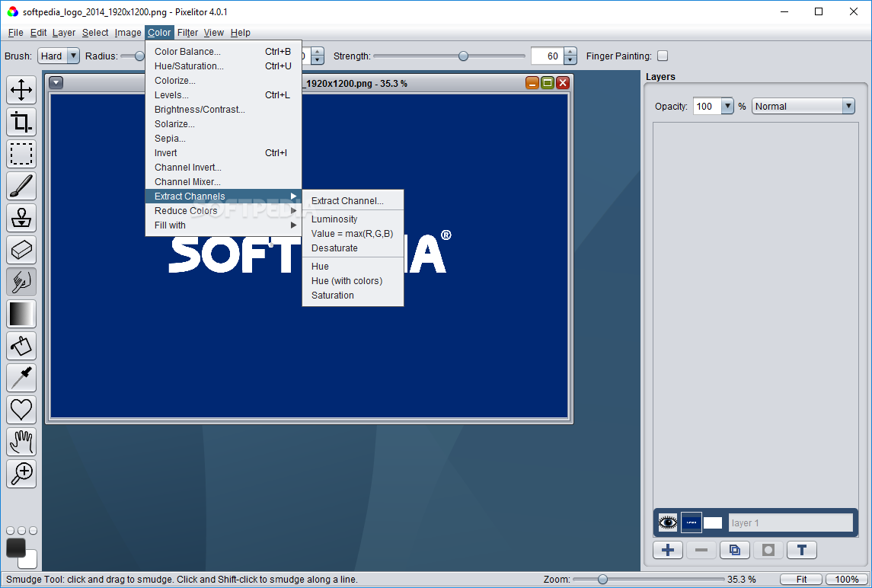Click the Strength slider handle
This screenshot has height=588, width=872.
click(463, 56)
